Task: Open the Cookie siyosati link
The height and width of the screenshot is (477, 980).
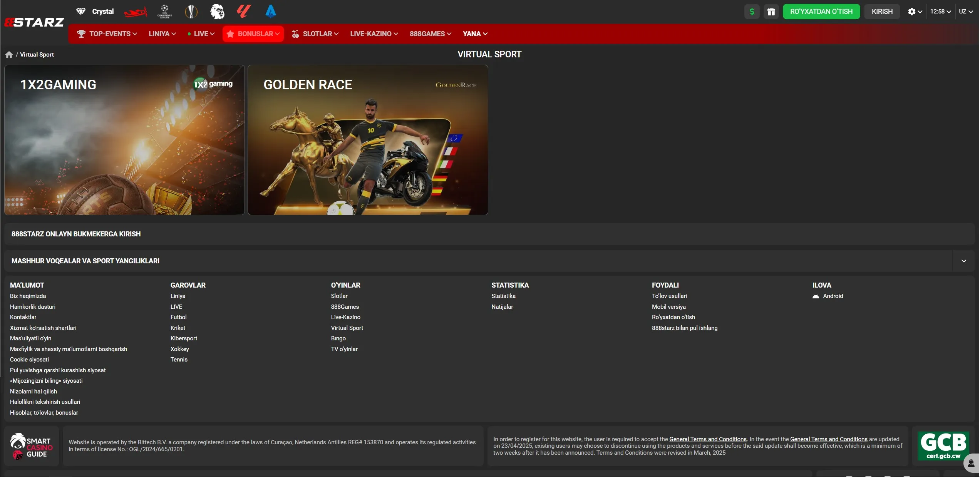Action: (29, 360)
